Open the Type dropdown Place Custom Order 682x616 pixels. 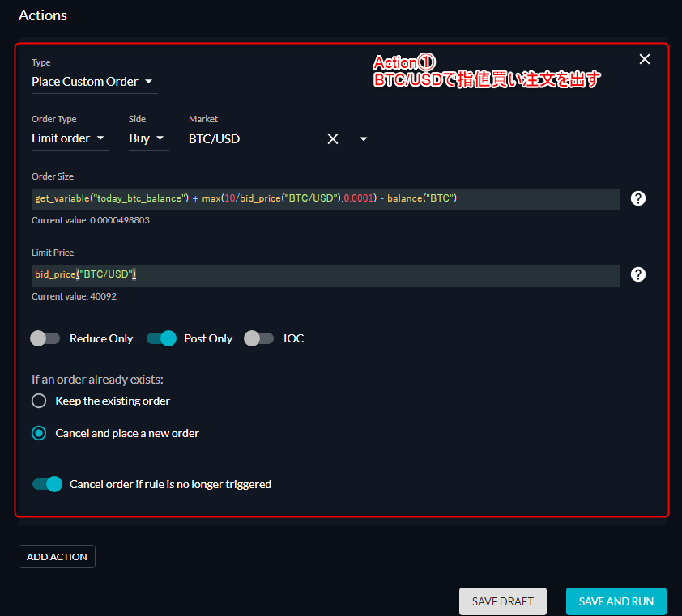click(95, 82)
